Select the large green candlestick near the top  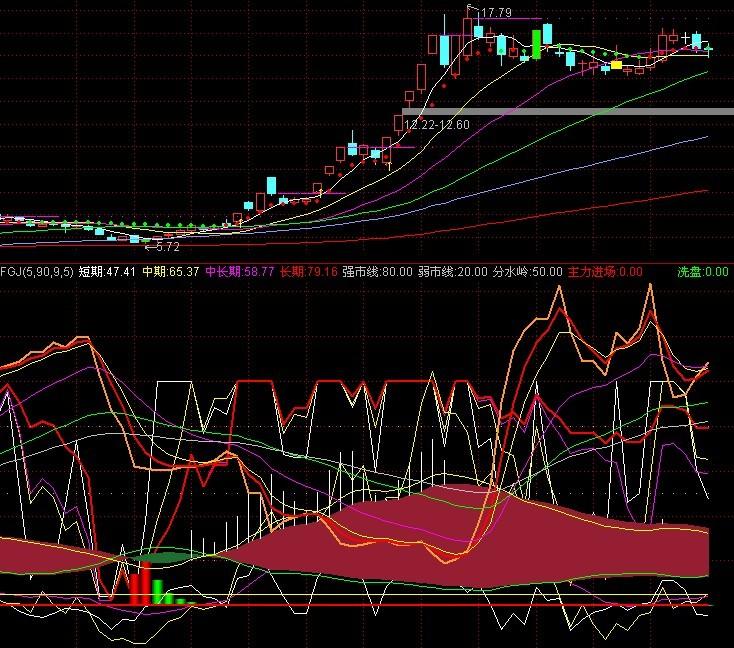(536, 44)
